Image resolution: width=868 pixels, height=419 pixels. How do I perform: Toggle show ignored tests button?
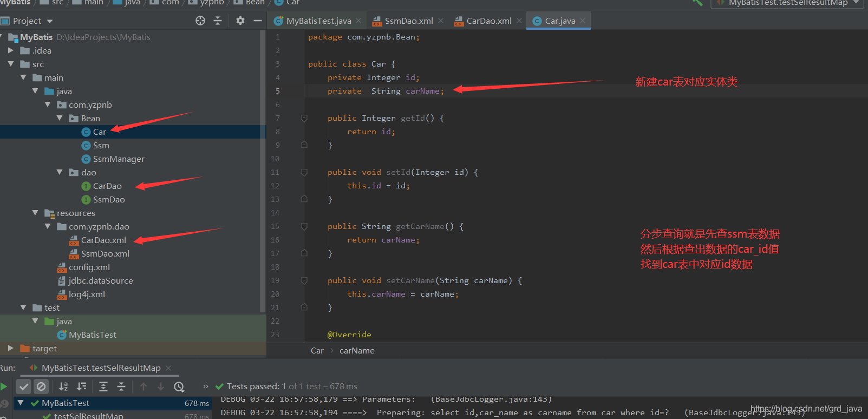click(x=41, y=387)
